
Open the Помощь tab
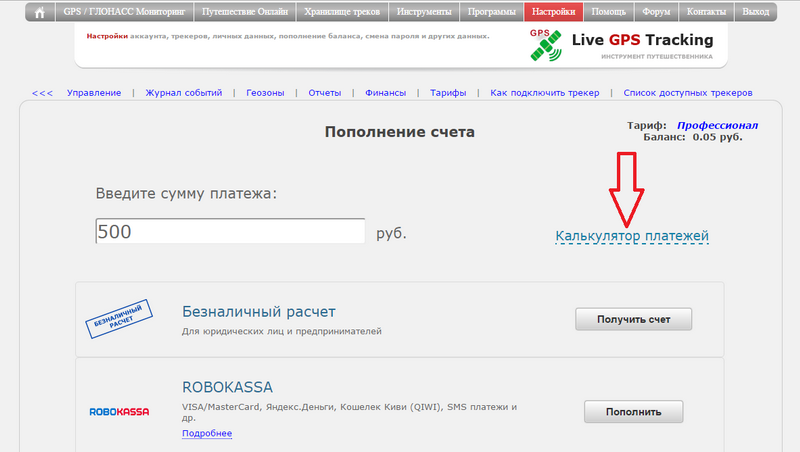tap(608, 13)
